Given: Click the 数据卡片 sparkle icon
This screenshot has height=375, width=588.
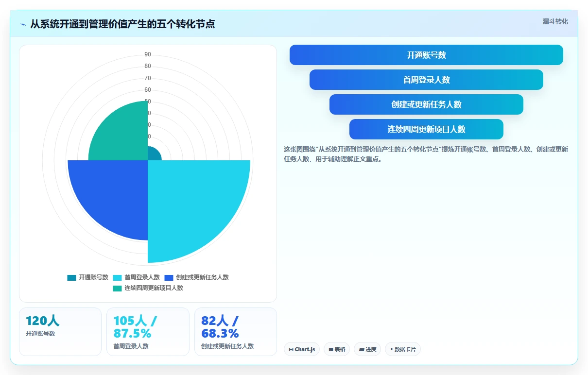Looking at the screenshot, I should click(x=391, y=349).
